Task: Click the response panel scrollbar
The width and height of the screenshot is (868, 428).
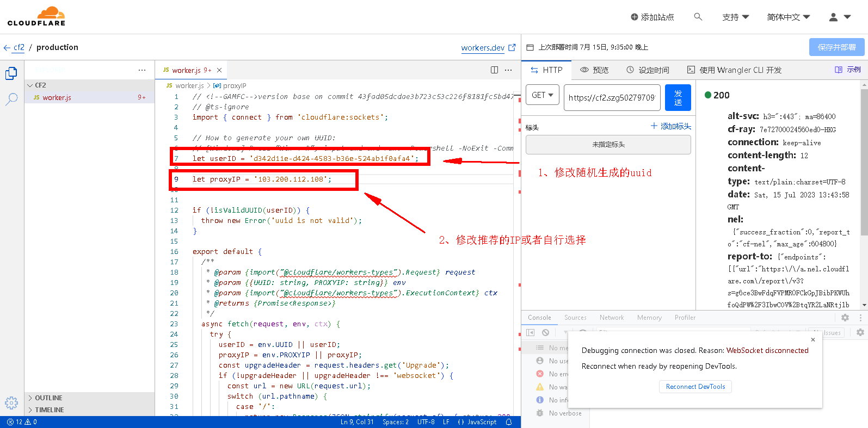Action: 864,161
